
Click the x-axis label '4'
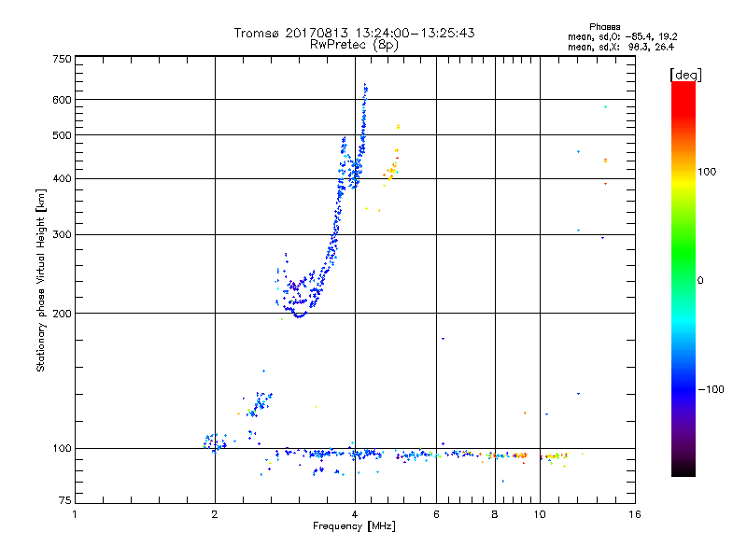coord(355,514)
